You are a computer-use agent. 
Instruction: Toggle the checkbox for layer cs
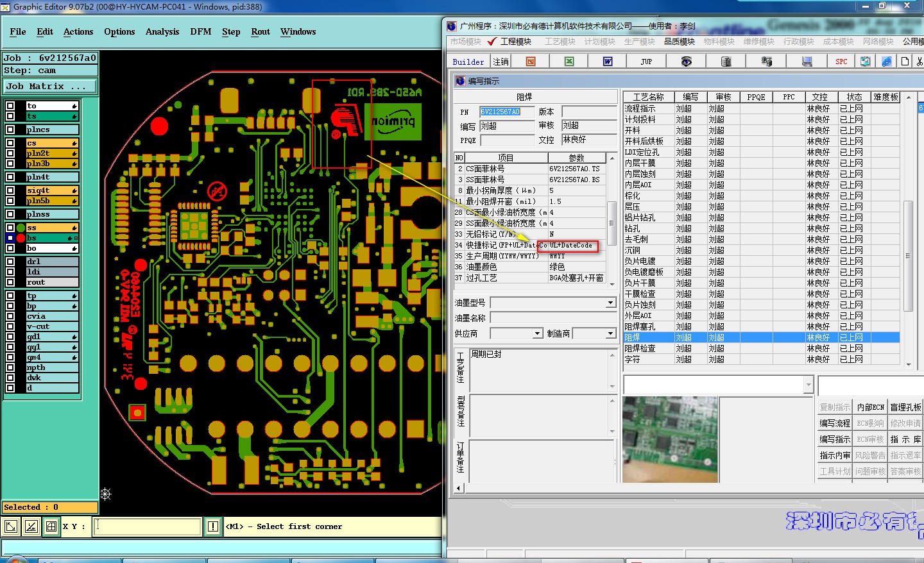[10, 143]
